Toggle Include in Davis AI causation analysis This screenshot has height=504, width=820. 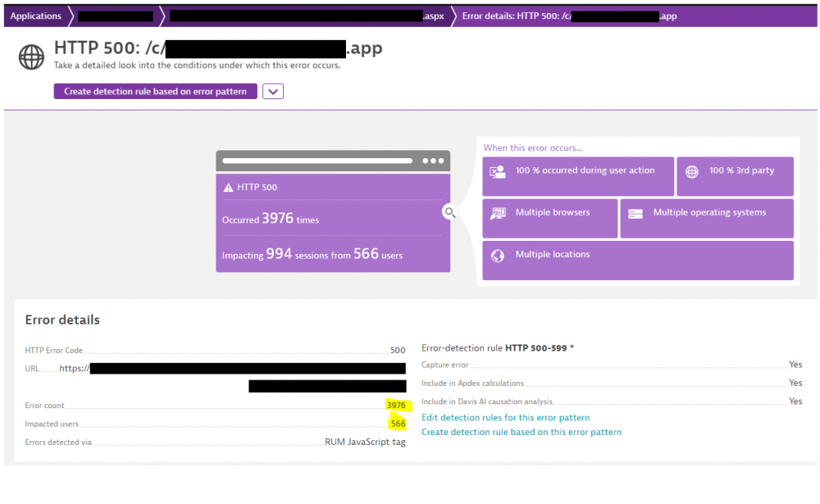tap(795, 401)
